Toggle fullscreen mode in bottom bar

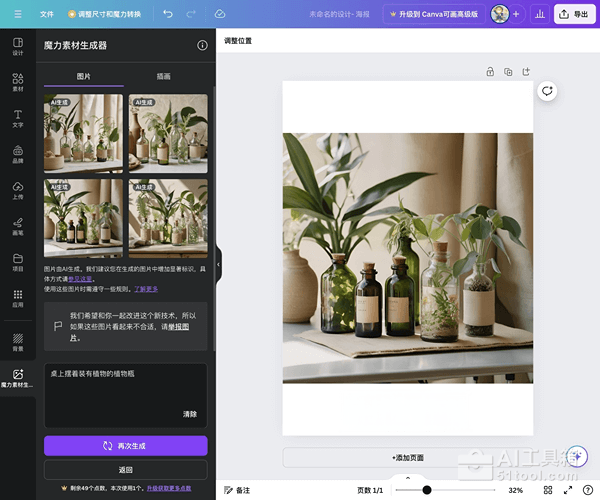point(568,490)
